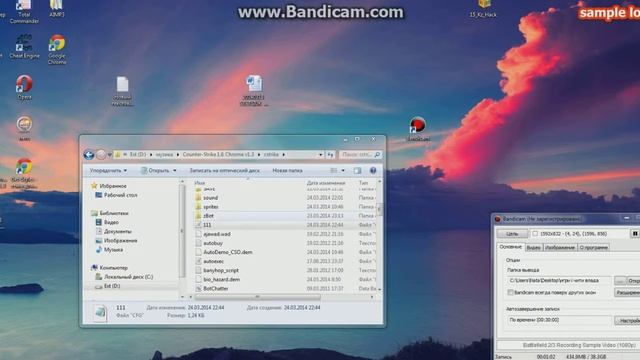The image size is (640, 360).
Task: Open view options dropdown arrow in Explorer
Action: pos(343,171)
